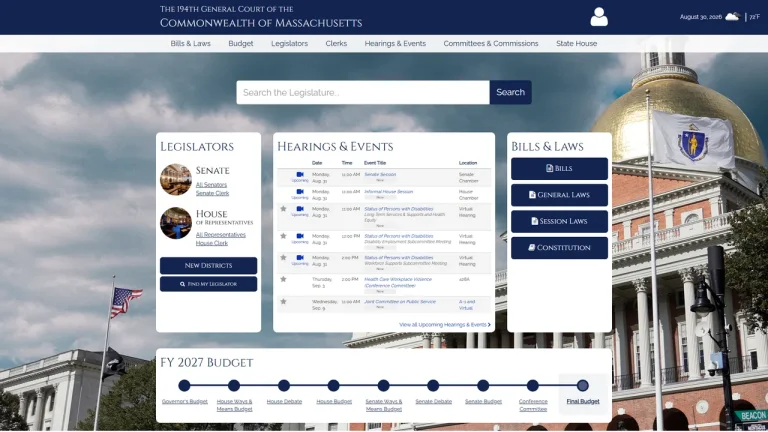
Task: Open the Hearings & Events menu
Action: (395, 44)
